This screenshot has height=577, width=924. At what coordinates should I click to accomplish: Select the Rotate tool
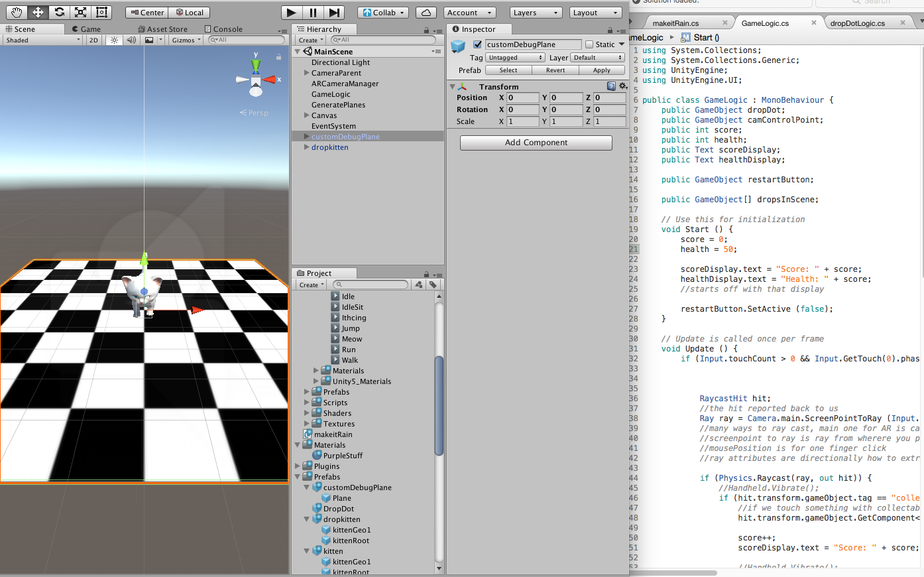(x=59, y=12)
